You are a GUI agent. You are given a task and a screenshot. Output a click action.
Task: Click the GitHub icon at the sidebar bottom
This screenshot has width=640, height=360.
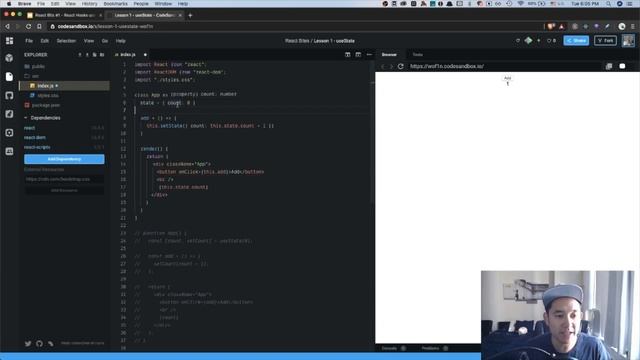[x=39, y=344]
